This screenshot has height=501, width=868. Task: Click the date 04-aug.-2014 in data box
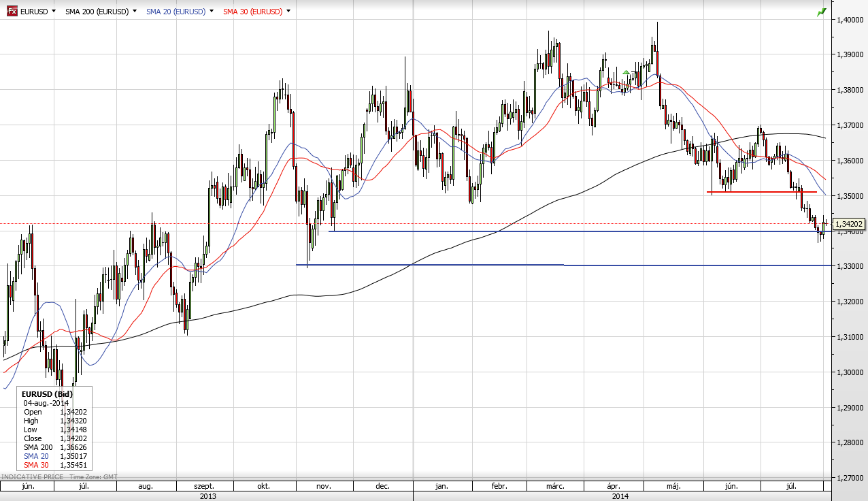(x=46, y=403)
